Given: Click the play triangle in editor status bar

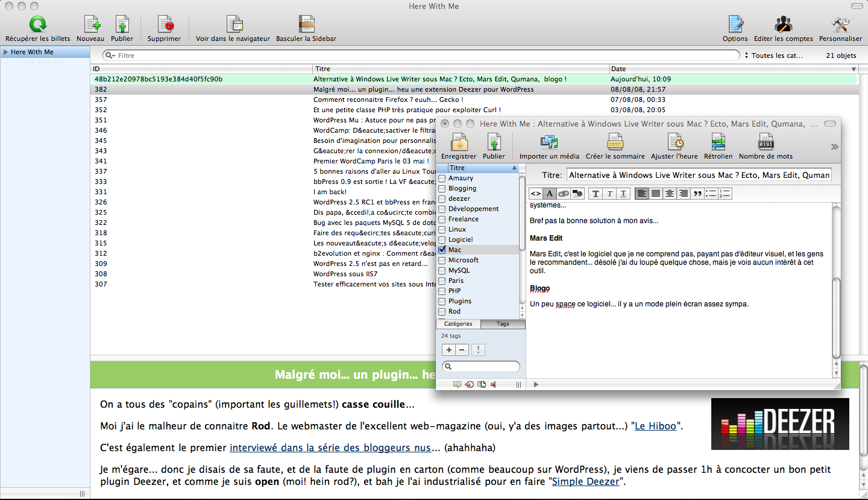Looking at the screenshot, I should [x=536, y=384].
